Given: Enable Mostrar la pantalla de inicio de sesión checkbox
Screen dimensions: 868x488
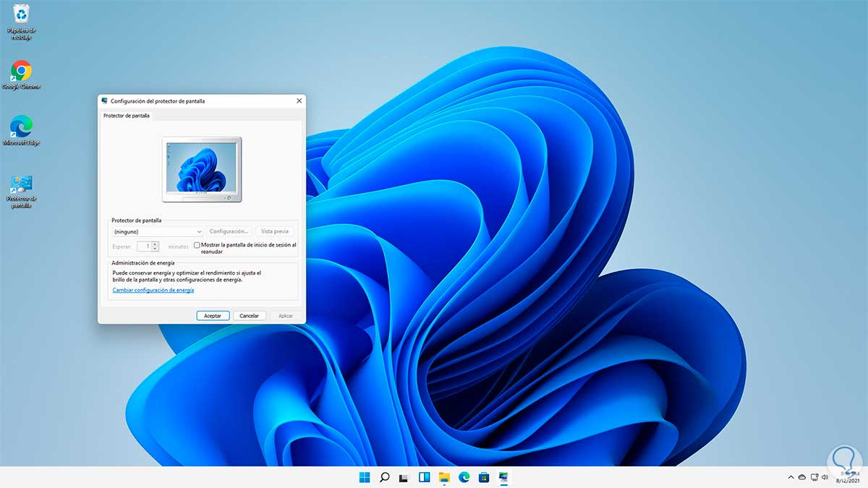Looking at the screenshot, I should point(197,245).
